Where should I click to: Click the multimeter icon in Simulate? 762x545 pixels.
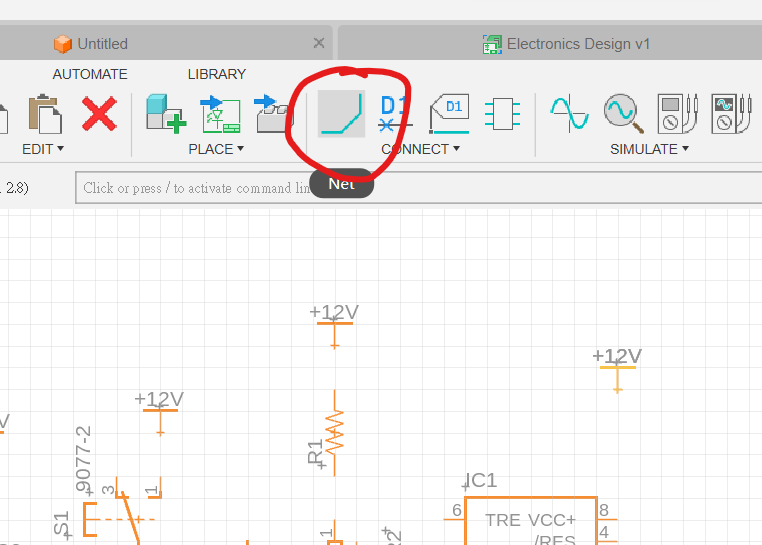tap(670, 113)
